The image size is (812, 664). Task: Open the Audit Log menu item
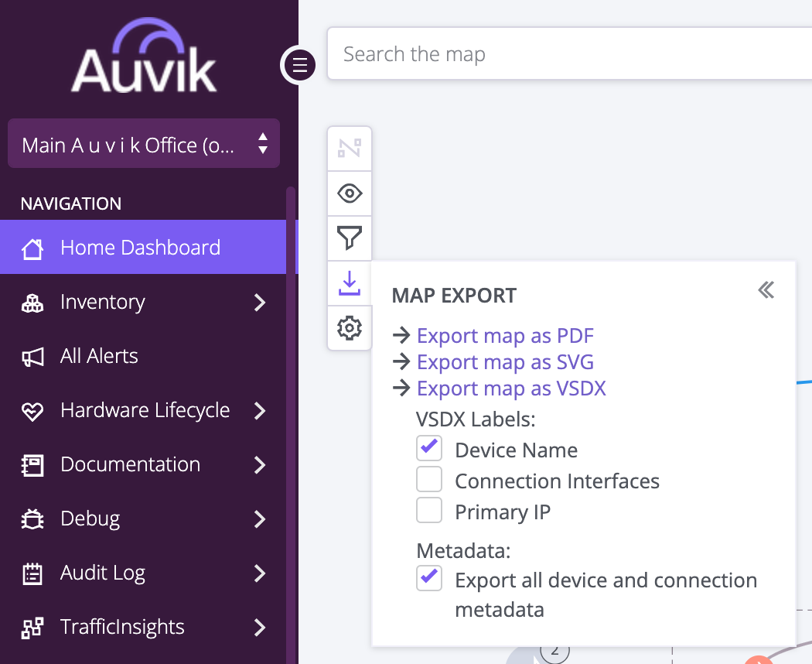(103, 573)
